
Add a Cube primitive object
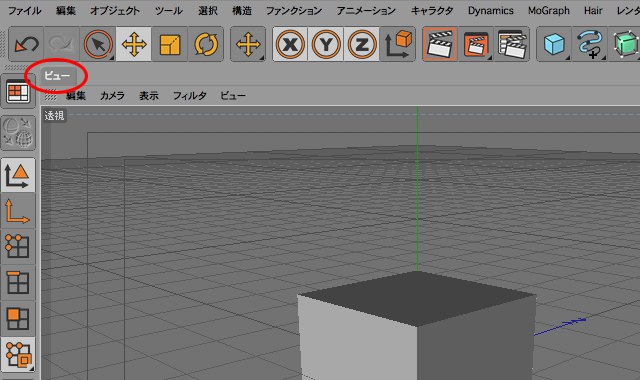click(554, 44)
